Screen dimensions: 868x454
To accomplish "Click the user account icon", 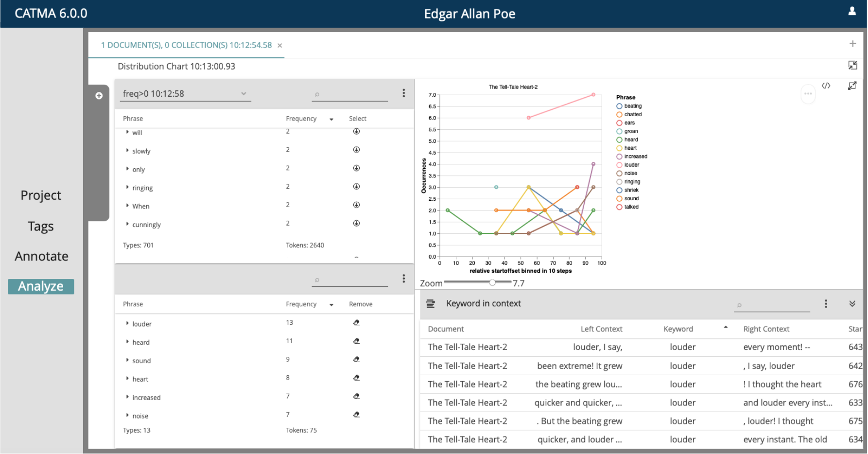I will tap(851, 11).
